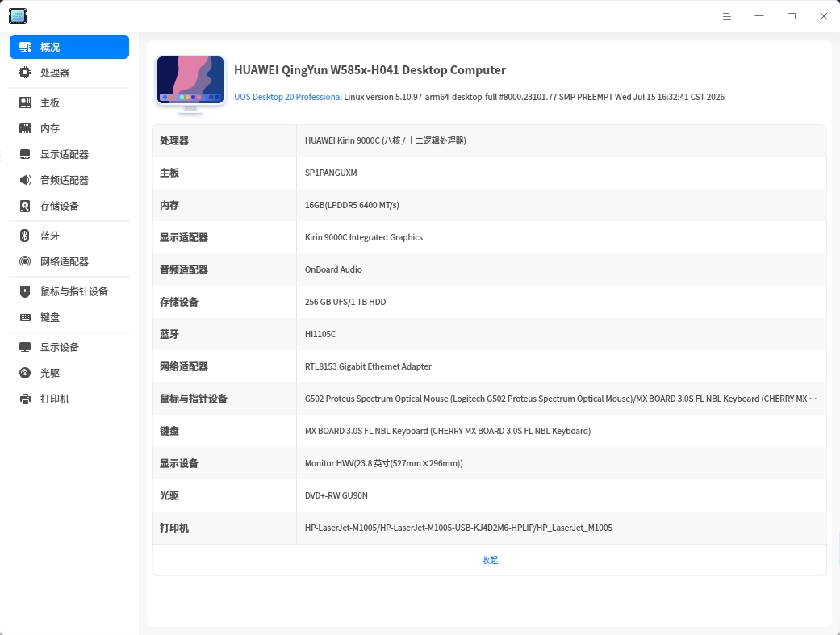Click the 256 GB UFS/1 TB HDD value
The width and height of the screenshot is (840, 635).
[345, 302]
